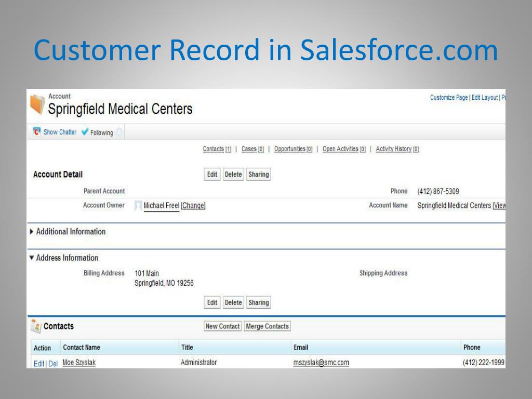Image resolution: width=532 pixels, height=399 pixels.
Task: Jump to Activity History [0] list
Action: (397, 149)
